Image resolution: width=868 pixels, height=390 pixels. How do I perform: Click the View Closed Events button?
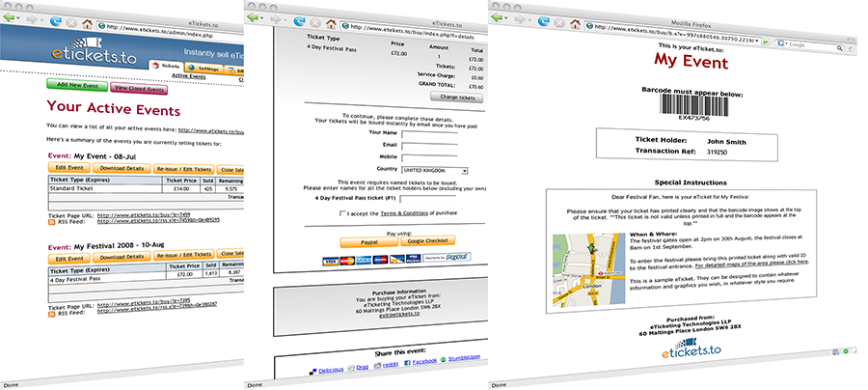coord(138,89)
